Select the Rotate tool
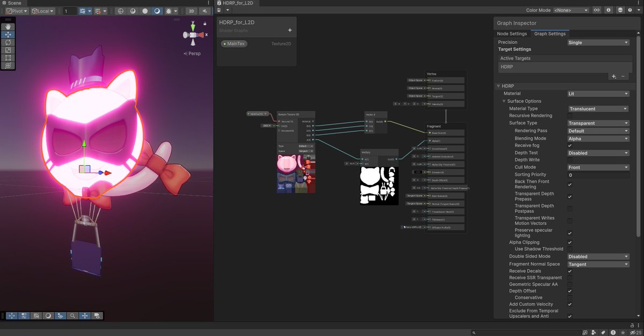644x336 pixels. pos(8,42)
